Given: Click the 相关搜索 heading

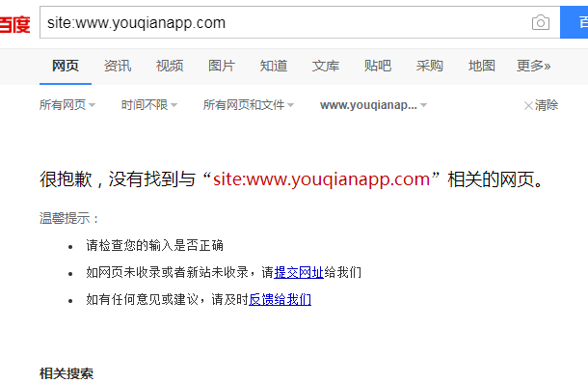Looking at the screenshot, I should [67, 373].
